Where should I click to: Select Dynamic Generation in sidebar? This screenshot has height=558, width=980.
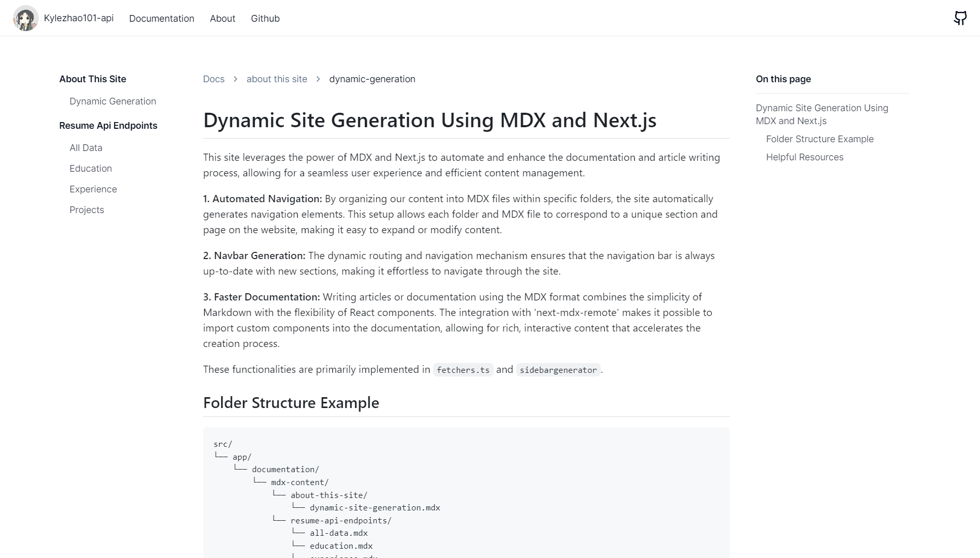[x=113, y=101]
